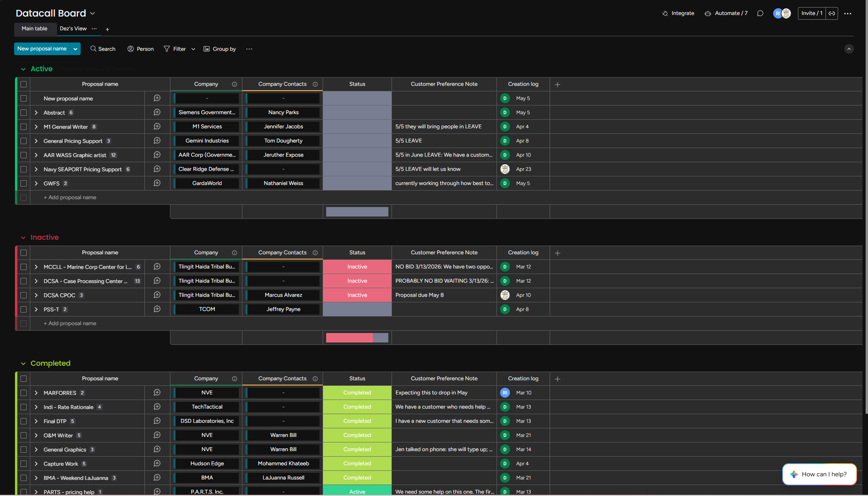Open Person filter
Screen dimensions: 868x496
pos(140,49)
